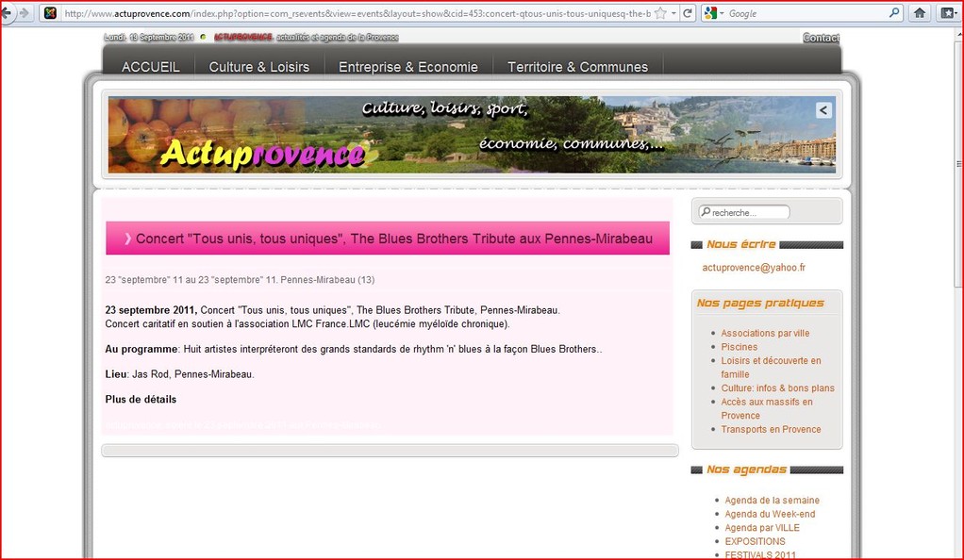Click the Nos agendas heading
The height and width of the screenshot is (560, 964).
click(x=746, y=469)
